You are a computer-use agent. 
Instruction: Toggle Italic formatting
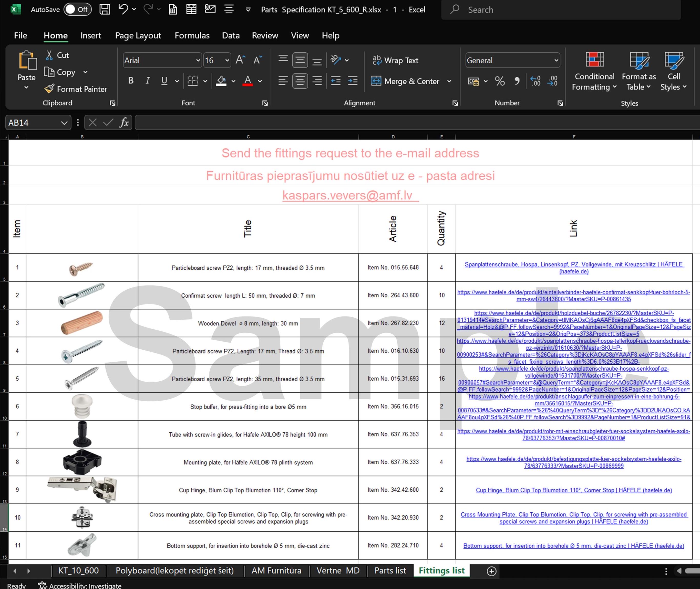pos(148,80)
